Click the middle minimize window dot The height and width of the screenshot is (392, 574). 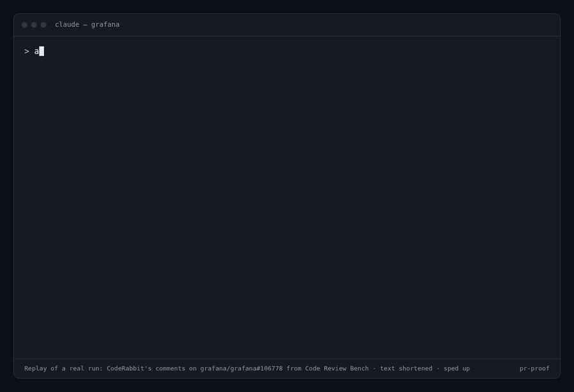[x=34, y=25]
